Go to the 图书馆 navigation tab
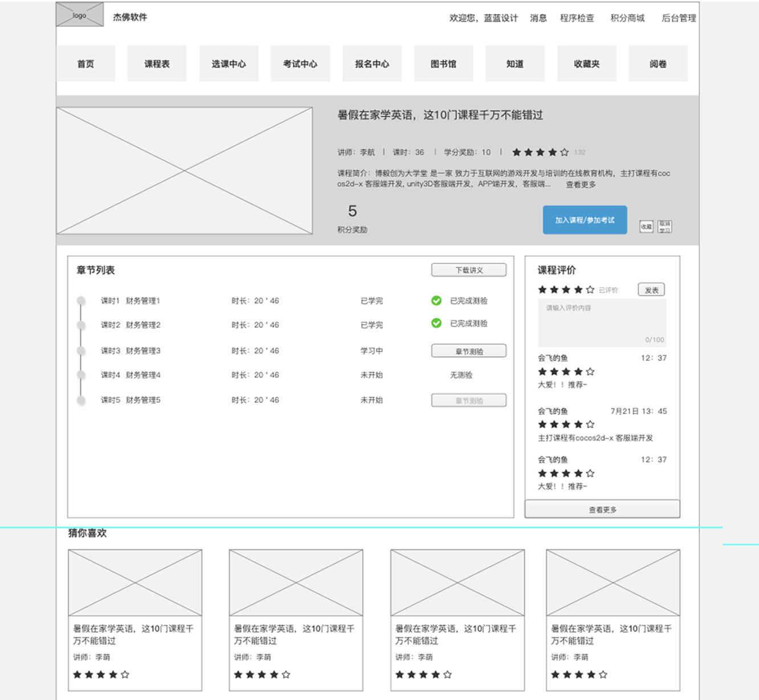Screen dimensions: 759x700 [443, 64]
